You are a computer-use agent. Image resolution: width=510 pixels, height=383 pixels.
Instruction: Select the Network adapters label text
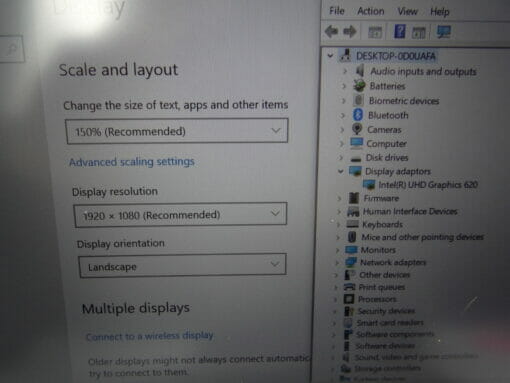tap(393, 263)
